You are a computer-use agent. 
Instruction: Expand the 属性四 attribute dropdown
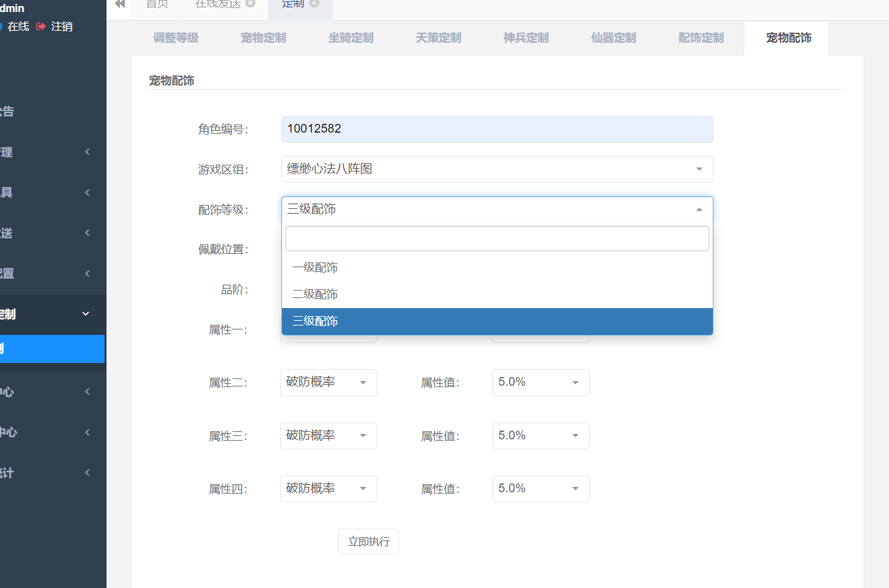tap(328, 489)
